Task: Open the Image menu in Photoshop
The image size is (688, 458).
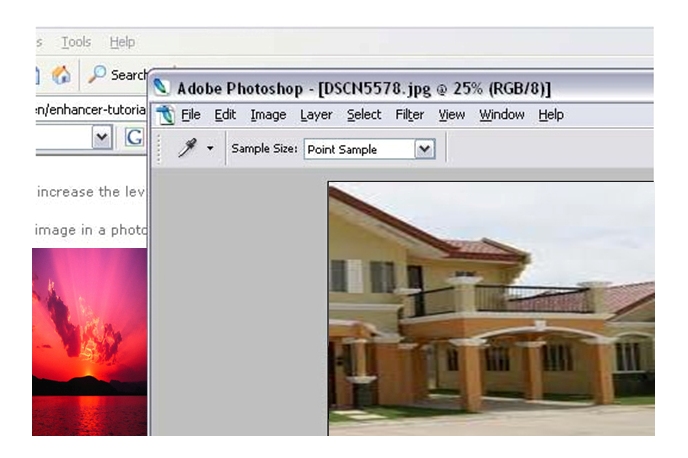Action: tap(268, 115)
